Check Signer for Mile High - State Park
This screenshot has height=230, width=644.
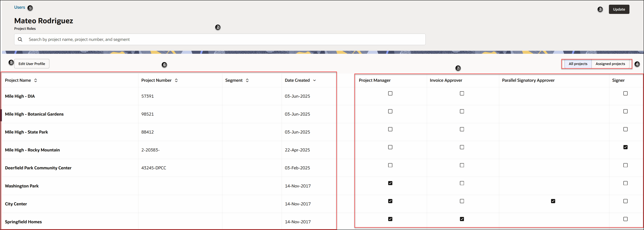point(625,129)
